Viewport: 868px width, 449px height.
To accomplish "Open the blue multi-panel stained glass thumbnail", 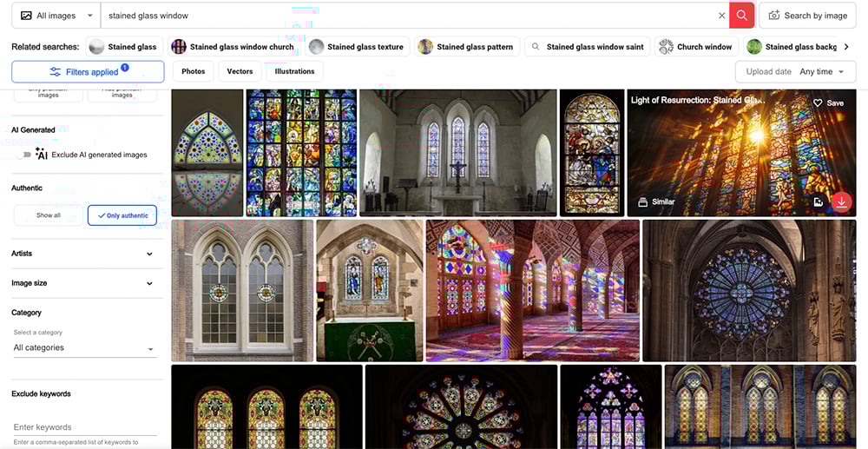I will [x=302, y=153].
